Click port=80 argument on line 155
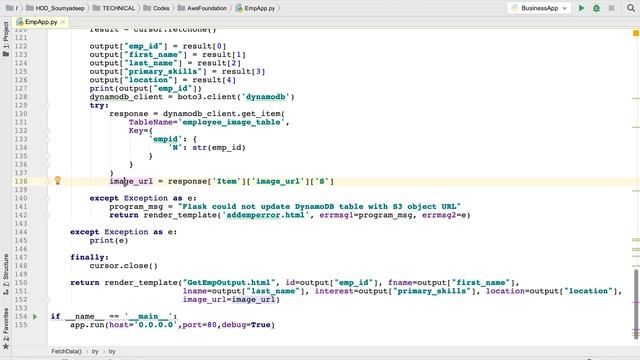This screenshot has width=640, height=360. point(200,325)
